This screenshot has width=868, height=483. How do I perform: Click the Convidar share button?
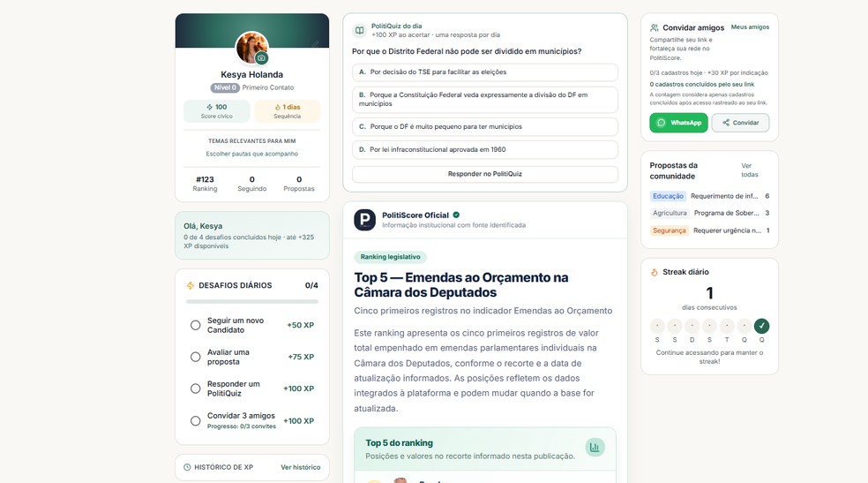[740, 123]
